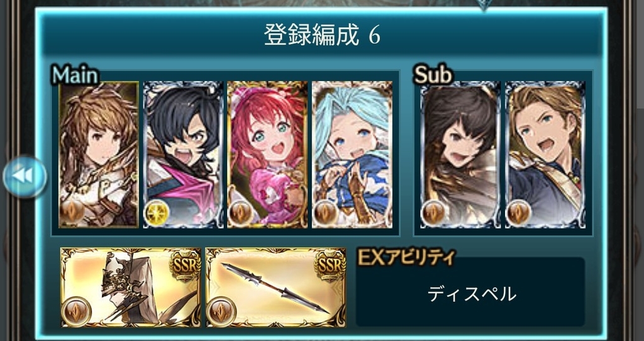Select the blond man Sub member portrait
The width and height of the screenshot is (644, 341).
coord(545,155)
